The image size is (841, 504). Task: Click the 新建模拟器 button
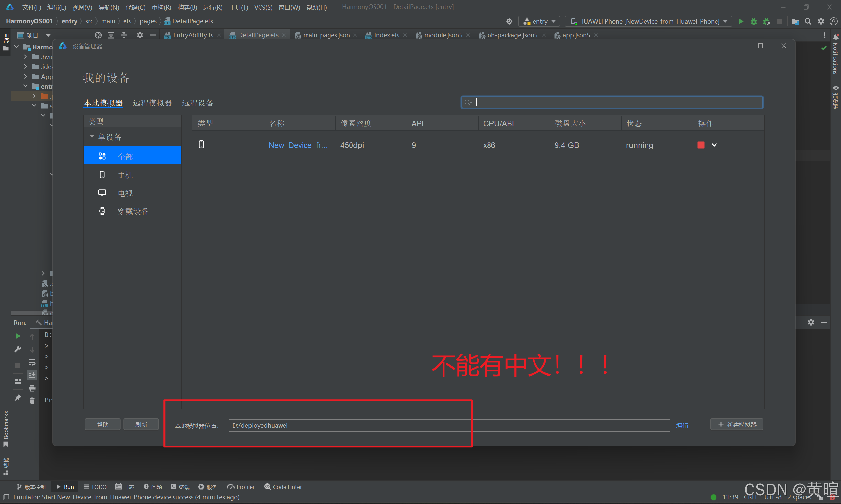click(x=737, y=424)
